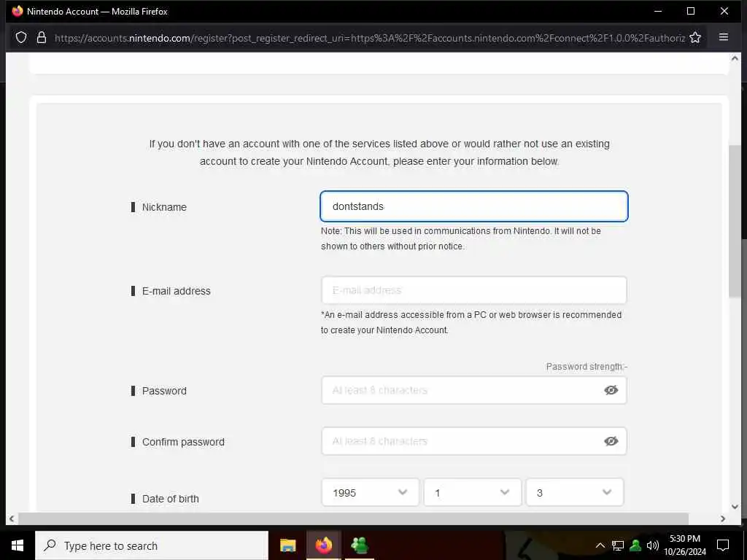Viewport: 747px width, 560px height.
Task: Open the notification center icon
Action: pos(723,545)
